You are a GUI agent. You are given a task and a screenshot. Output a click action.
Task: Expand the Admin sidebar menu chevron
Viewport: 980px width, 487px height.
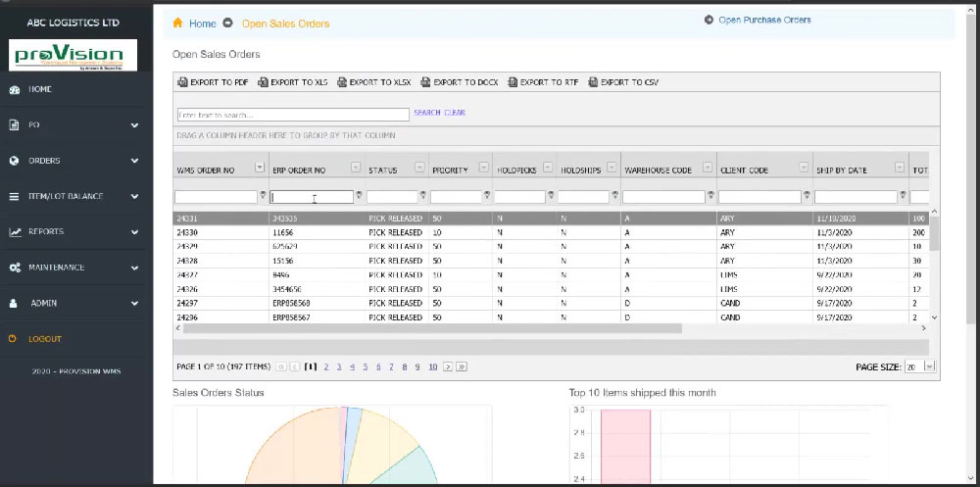tap(135, 304)
